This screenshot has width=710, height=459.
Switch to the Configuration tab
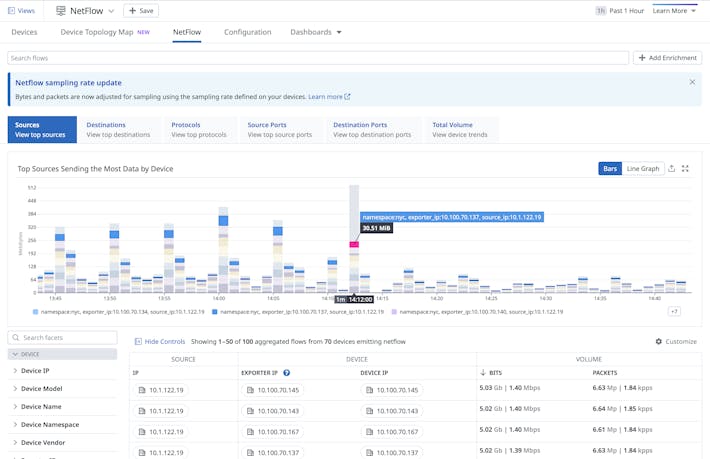tap(247, 32)
